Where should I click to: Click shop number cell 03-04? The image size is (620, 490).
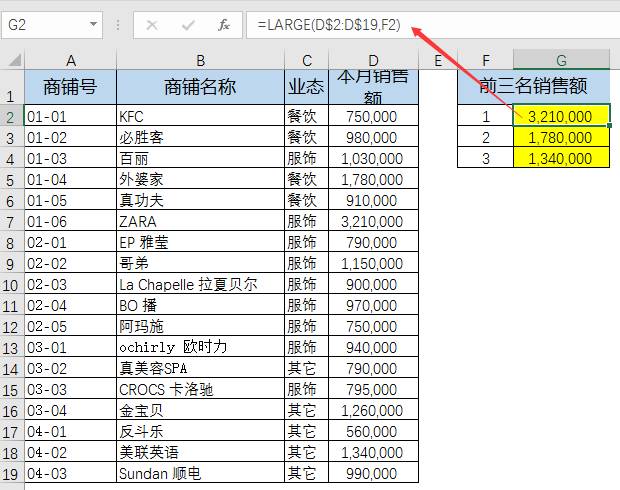[x=71, y=409]
